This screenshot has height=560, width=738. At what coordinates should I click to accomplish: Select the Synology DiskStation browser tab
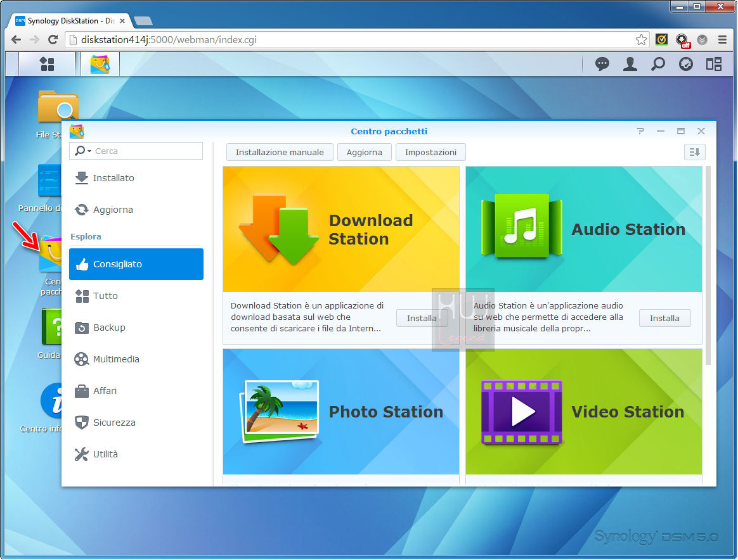point(70,21)
